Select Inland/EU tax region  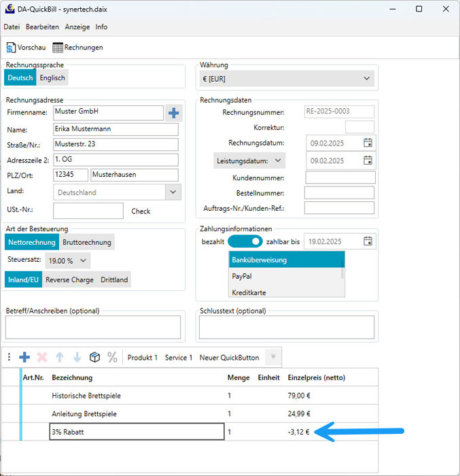pos(23,279)
